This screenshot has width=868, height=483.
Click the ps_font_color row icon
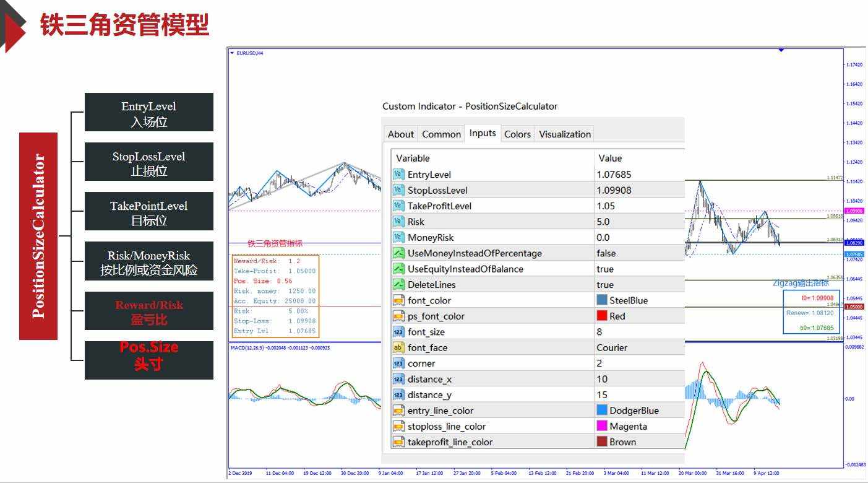399,316
